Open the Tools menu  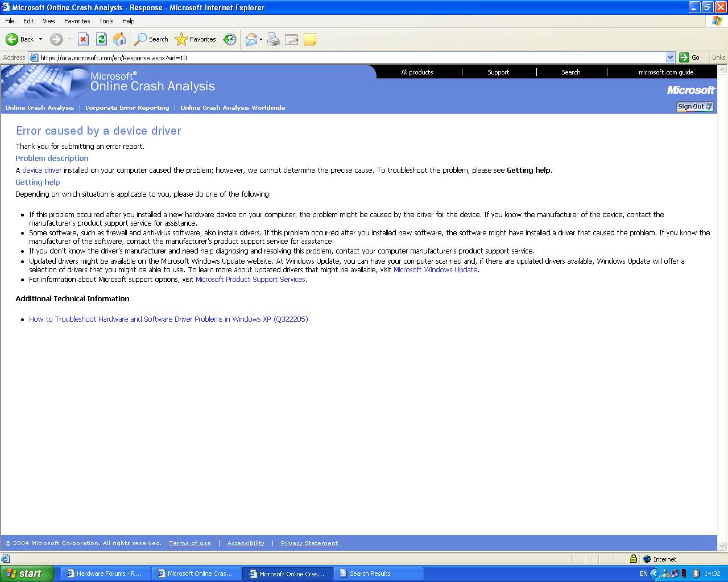106,21
